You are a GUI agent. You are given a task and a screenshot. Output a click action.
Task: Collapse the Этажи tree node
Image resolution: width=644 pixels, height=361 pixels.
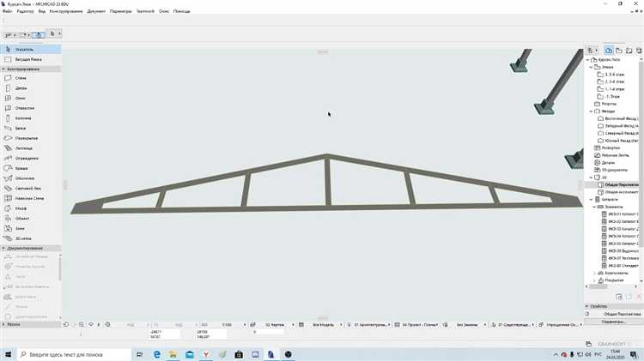[591, 67]
